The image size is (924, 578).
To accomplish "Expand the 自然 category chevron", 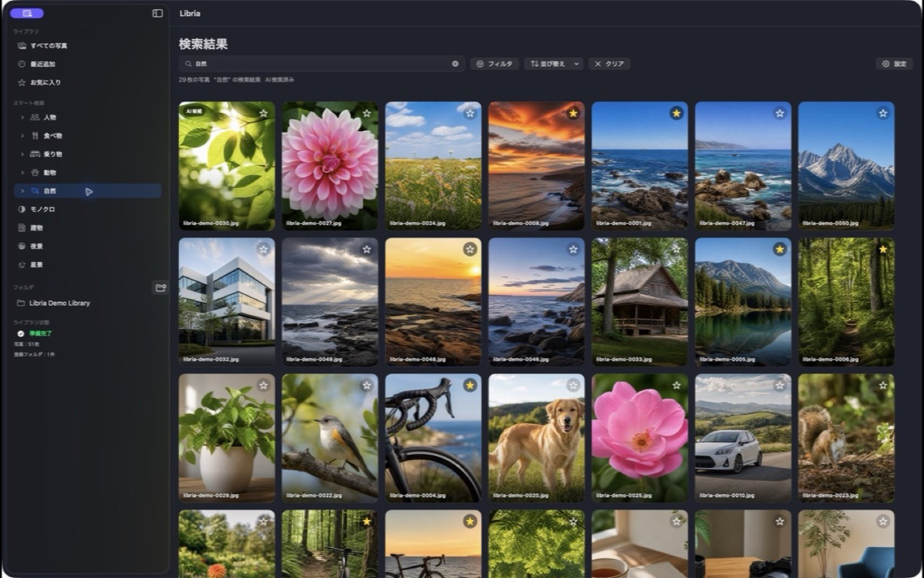I will tap(22, 191).
